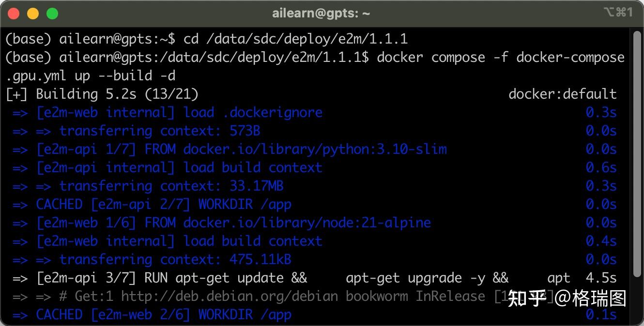Minimize the terminal using the yellow button
The image size is (644, 326).
[x=33, y=13]
